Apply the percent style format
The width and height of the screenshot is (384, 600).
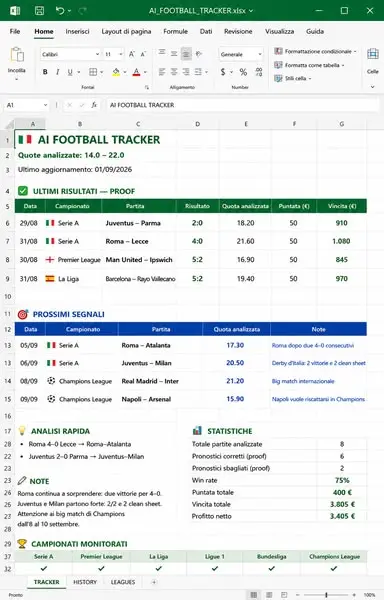point(243,72)
